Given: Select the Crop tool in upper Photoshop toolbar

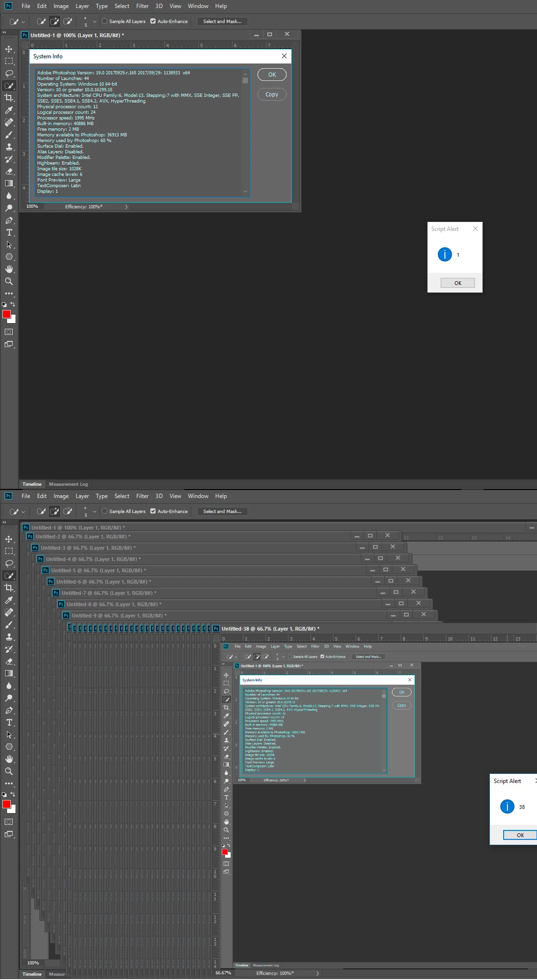Looking at the screenshot, I should click(x=9, y=98).
